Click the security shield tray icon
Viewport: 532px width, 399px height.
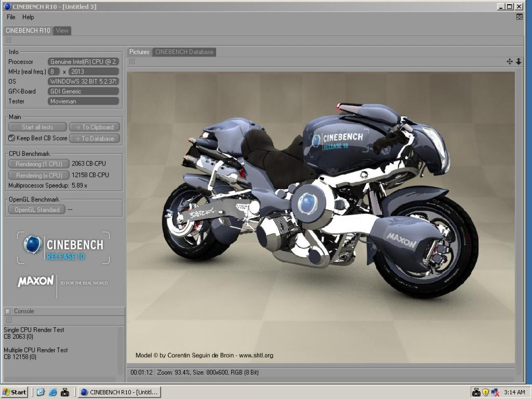click(x=485, y=392)
